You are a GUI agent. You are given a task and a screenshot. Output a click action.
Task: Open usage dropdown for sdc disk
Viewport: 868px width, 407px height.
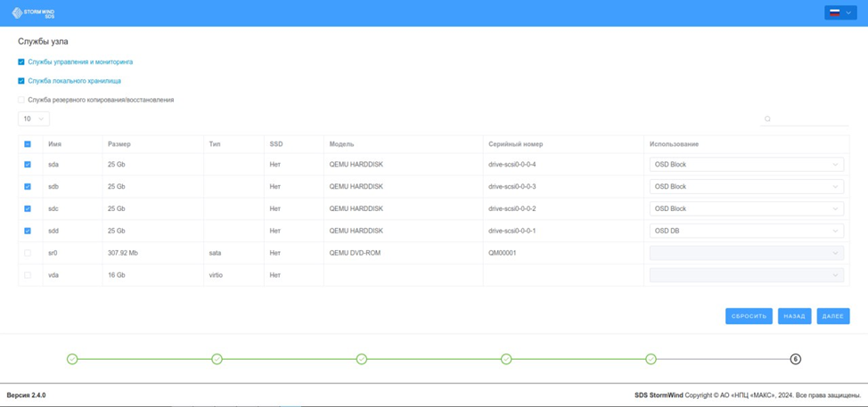pos(747,208)
